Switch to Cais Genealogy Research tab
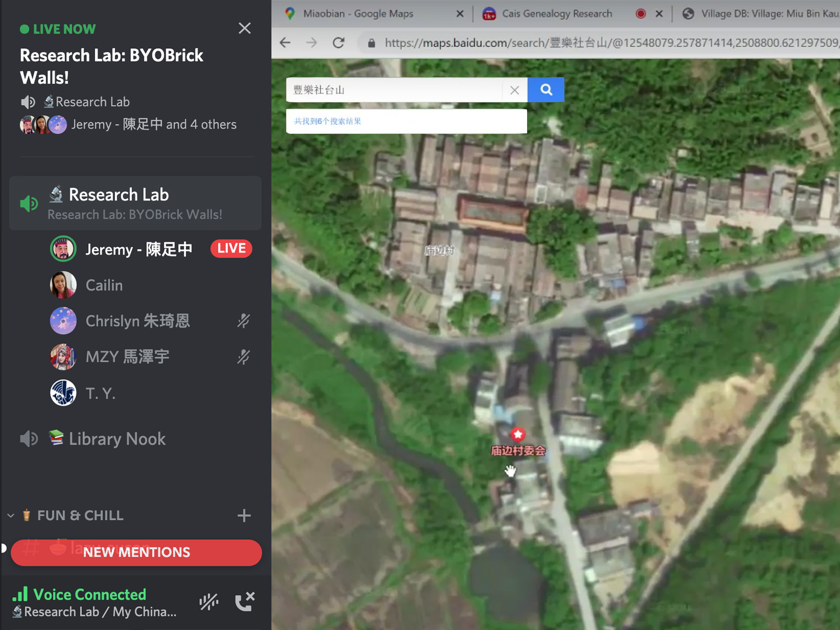840x630 pixels. coord(556,14)
